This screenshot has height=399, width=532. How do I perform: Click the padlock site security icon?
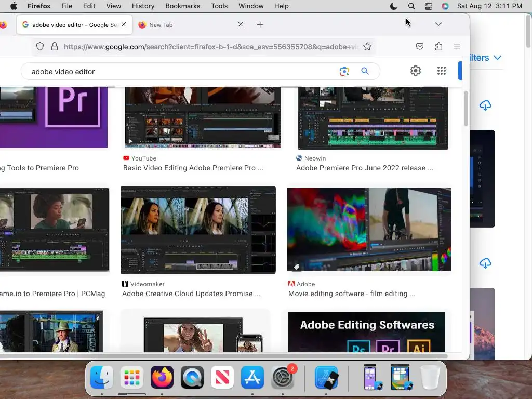pos(54,46)
